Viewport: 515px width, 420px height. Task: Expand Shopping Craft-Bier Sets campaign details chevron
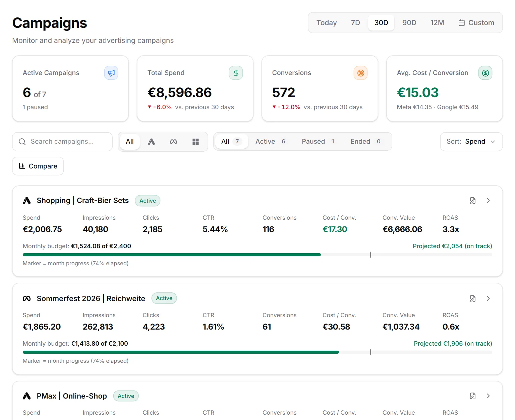coord(488,200)
